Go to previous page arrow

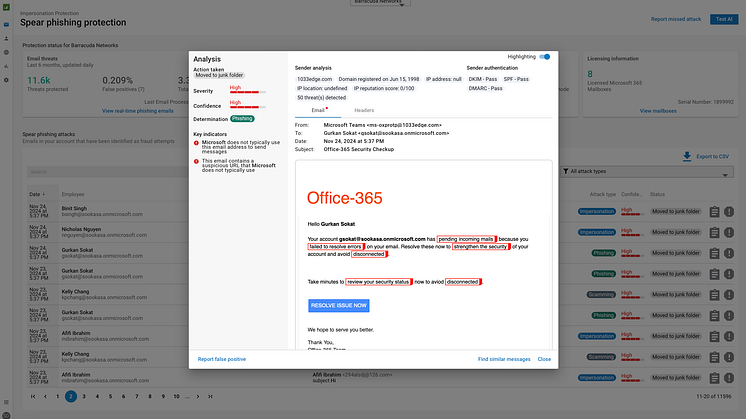click(45, 396)
